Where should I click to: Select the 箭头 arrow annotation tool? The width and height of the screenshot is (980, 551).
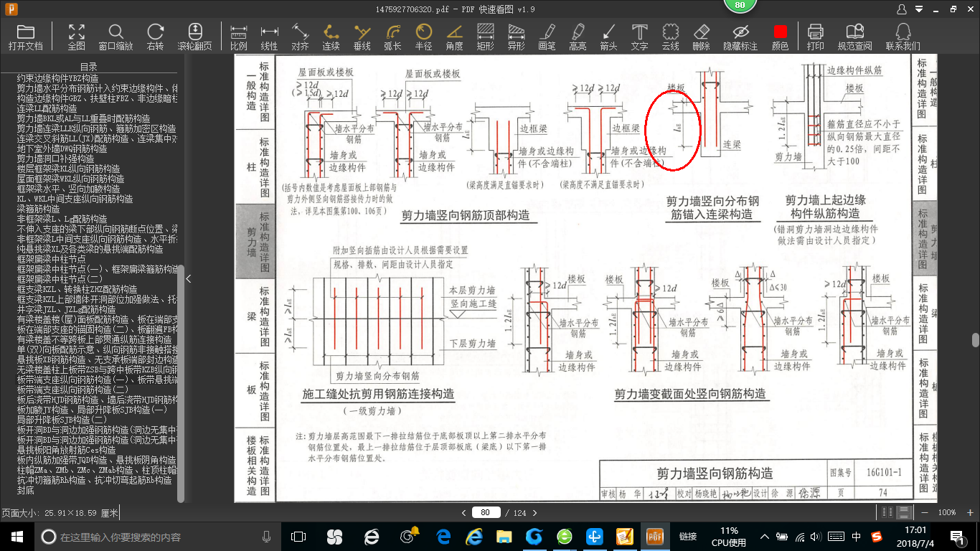click(x=608, y=37)
